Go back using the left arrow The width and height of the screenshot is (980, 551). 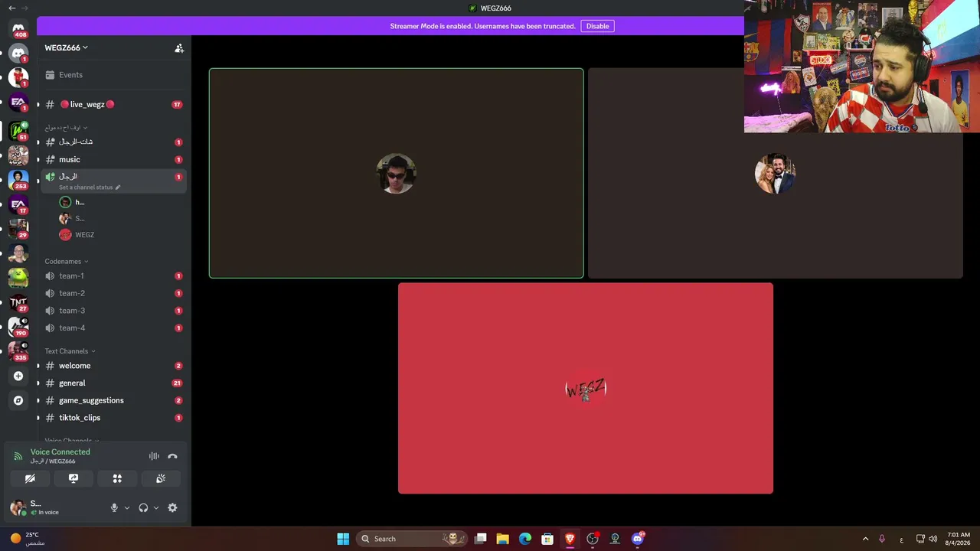[11, 8]
